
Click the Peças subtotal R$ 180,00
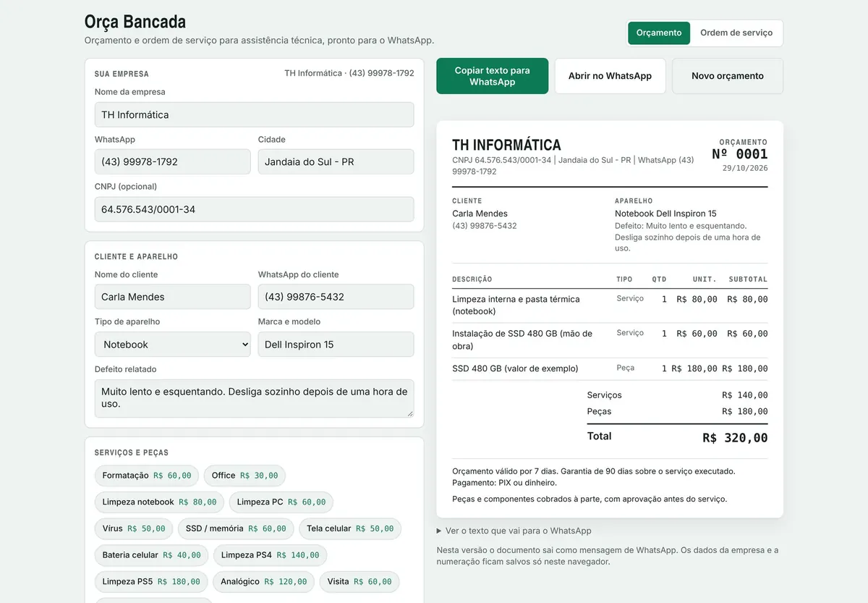click(745, 411)
